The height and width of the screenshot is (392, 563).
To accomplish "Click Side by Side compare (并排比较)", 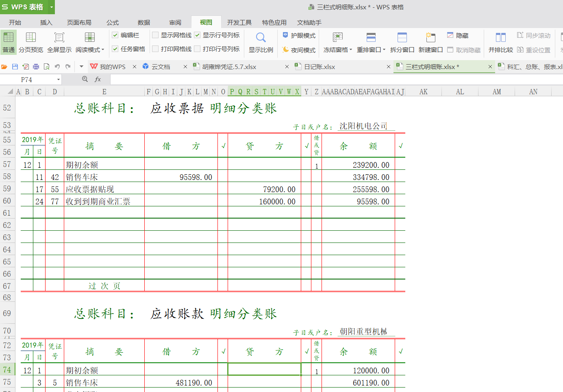I will pos(500,42).
